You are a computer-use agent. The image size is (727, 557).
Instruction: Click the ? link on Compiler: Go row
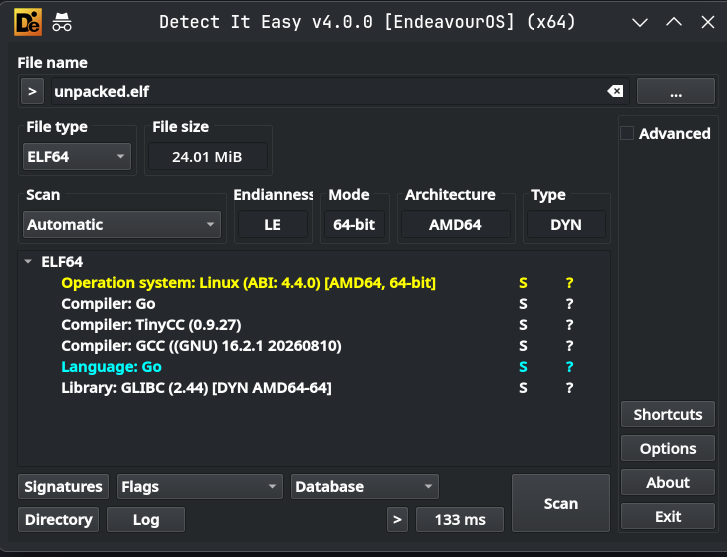pos(569,303)
